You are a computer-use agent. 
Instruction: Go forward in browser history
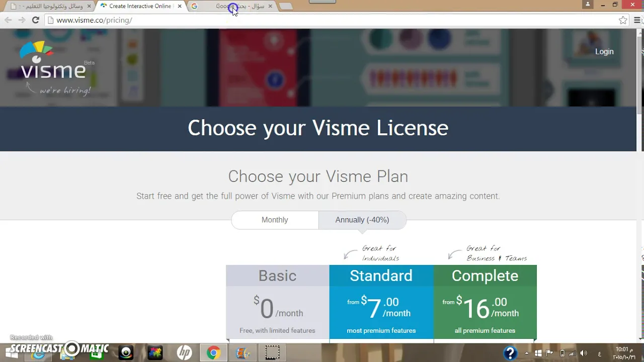point(22,20)
